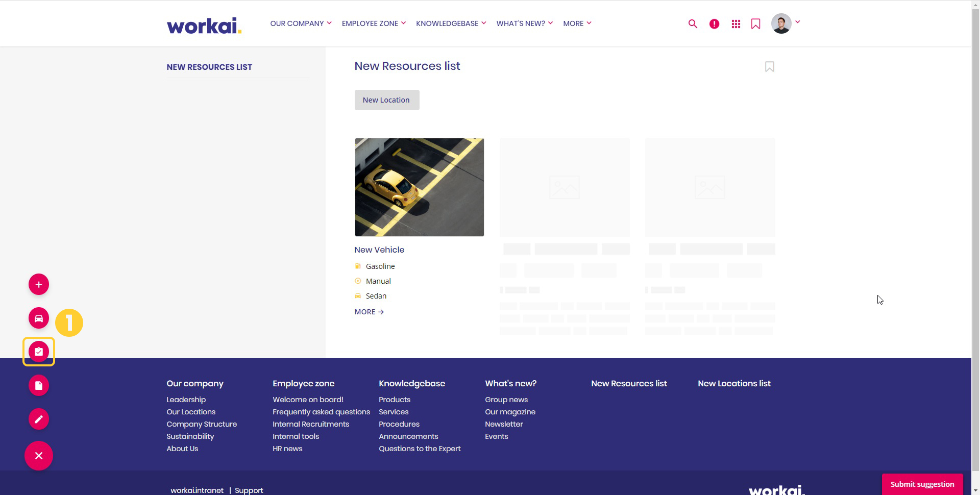Viewport: 980px width, 495px height.
Task: Expand the Knowledgebase menu
Action: [451, 23]
